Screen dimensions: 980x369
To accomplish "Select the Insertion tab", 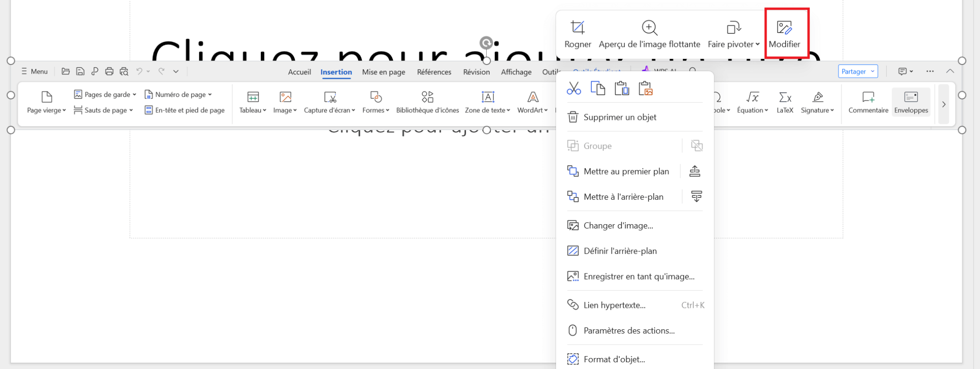I will pos(336,72).
